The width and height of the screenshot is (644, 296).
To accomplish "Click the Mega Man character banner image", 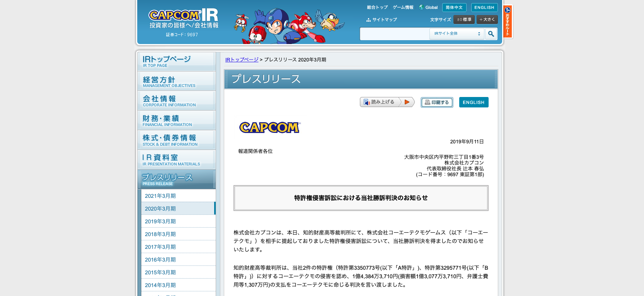I will [x=289, y=26].
